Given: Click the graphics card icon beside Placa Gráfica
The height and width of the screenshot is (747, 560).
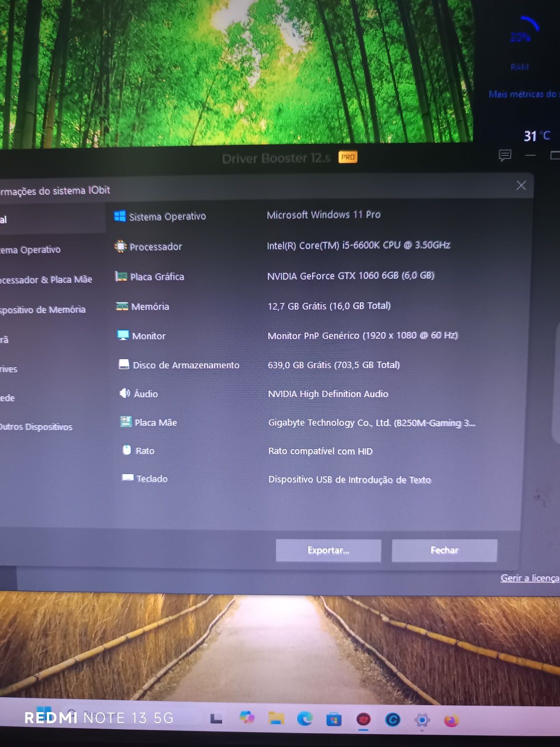Looking at the screenshot, I should point(121,276).
